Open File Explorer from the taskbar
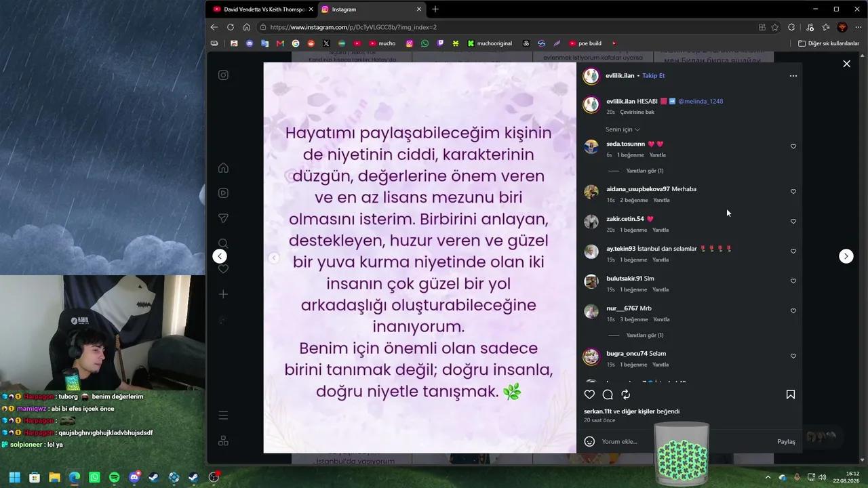This screenshot has height=488, width=868. tap(54, 478)
